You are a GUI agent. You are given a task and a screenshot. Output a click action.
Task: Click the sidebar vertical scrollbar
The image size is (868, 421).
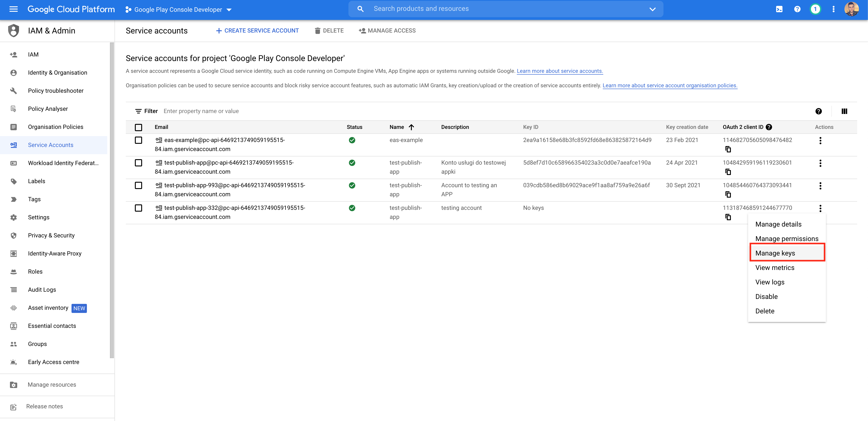[112, 200]
